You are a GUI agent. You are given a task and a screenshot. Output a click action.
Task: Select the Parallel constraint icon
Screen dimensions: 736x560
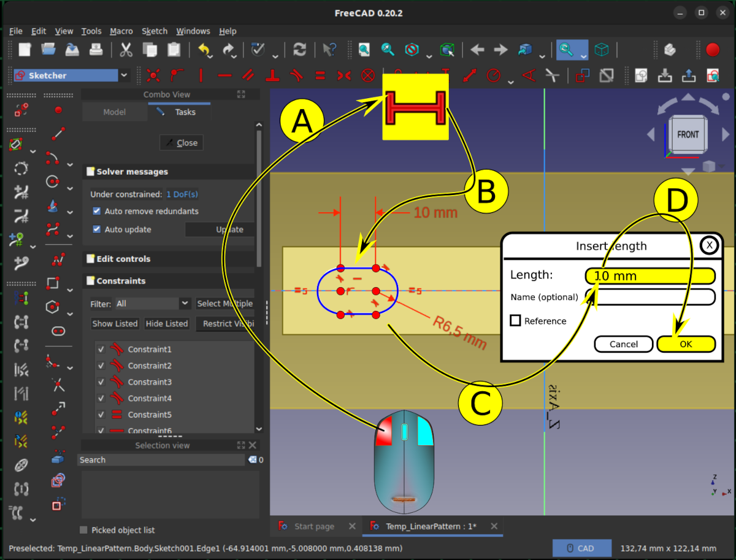coord(248,75)
